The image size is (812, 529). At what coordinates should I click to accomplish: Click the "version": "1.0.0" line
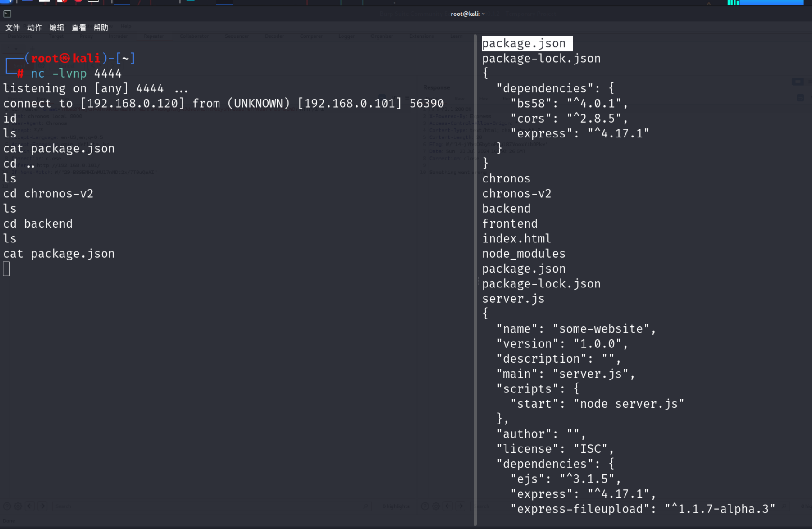pos(562,344)
